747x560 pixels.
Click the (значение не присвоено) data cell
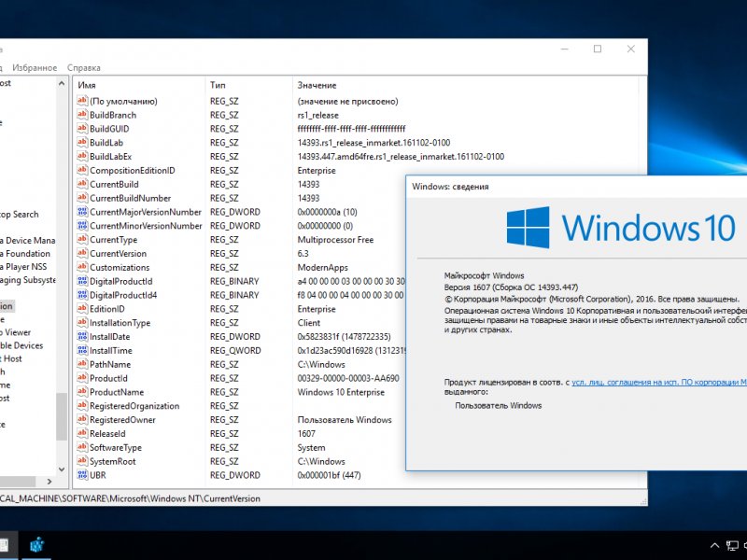pos(347,101)
